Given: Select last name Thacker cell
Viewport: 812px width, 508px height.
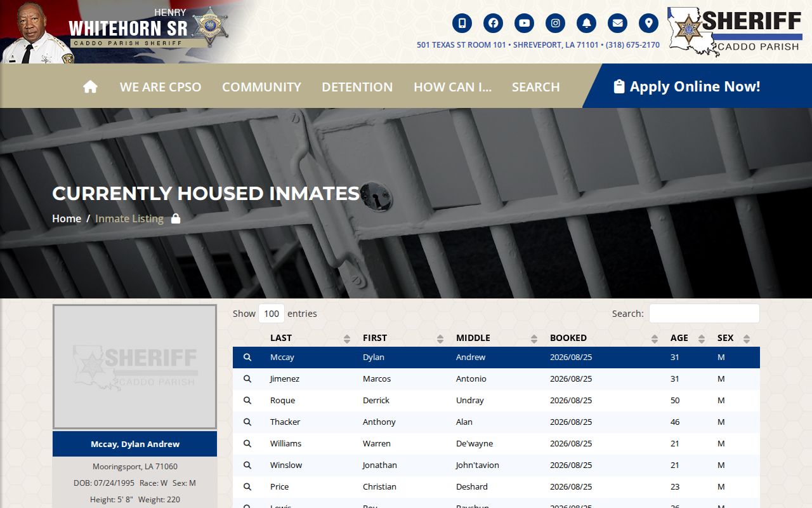Looking at the screenshot, I should click(x=285, y=422).
